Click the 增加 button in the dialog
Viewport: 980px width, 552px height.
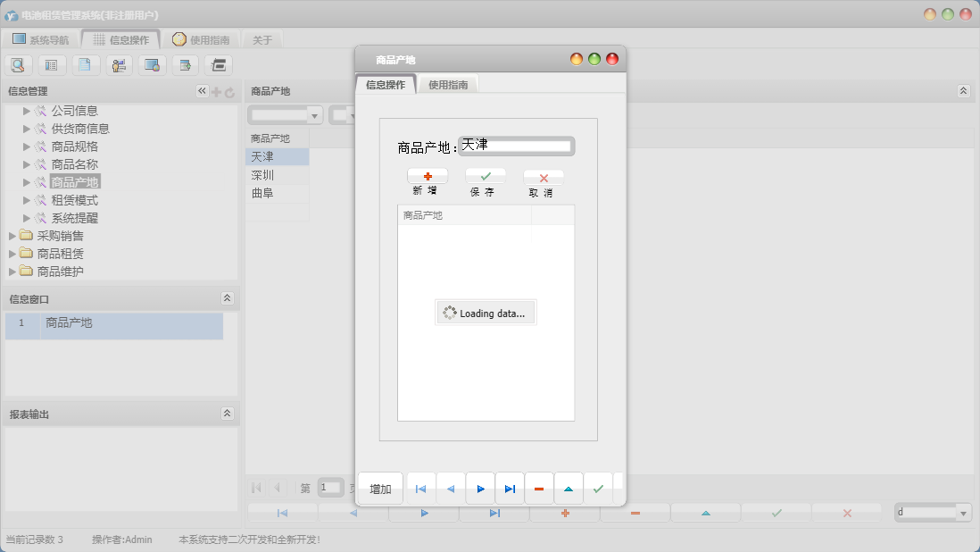(x=380, y=489)
